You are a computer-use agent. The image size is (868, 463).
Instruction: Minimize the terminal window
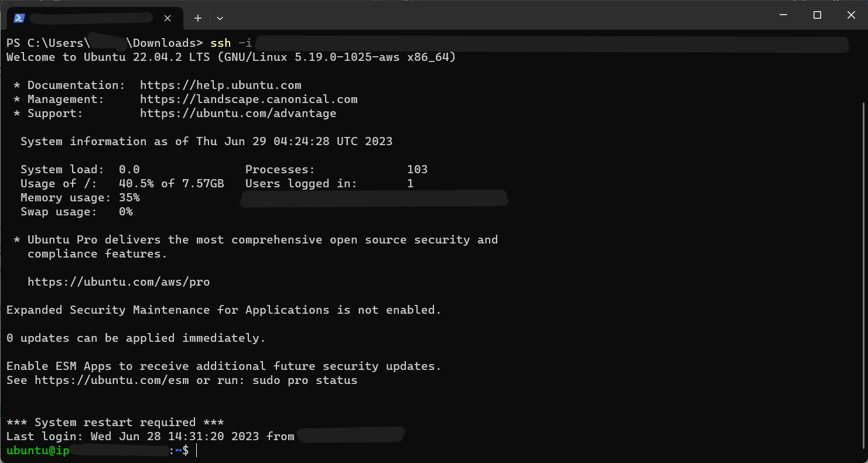pos(784,15)
